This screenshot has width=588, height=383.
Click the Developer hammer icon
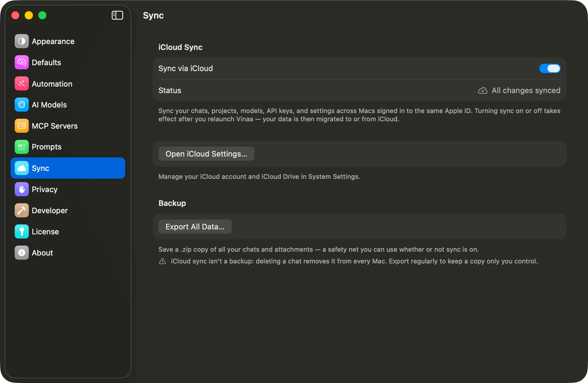click(x=22, y=210)
